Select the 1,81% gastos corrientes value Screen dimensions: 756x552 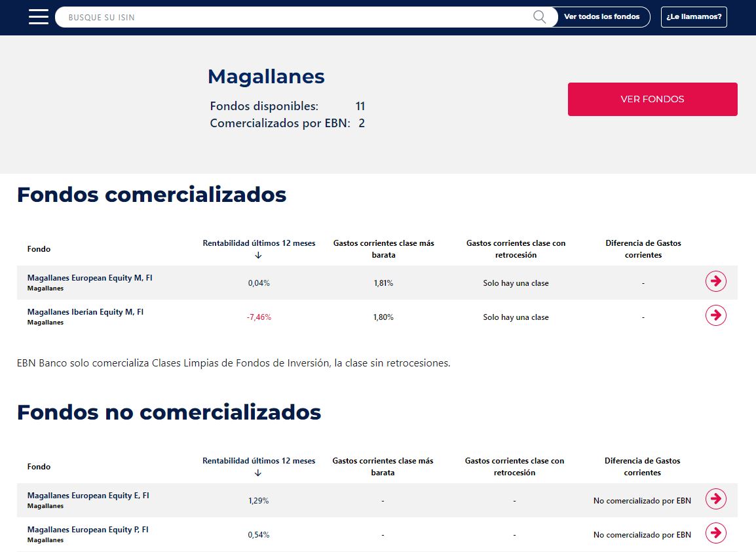[384, 283]
